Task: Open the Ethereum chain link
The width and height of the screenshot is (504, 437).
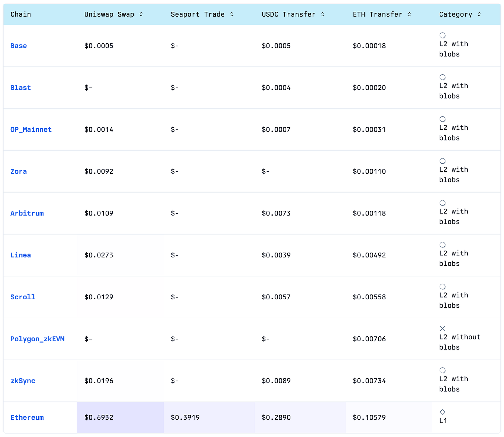Action: click(x=27, y=417)
